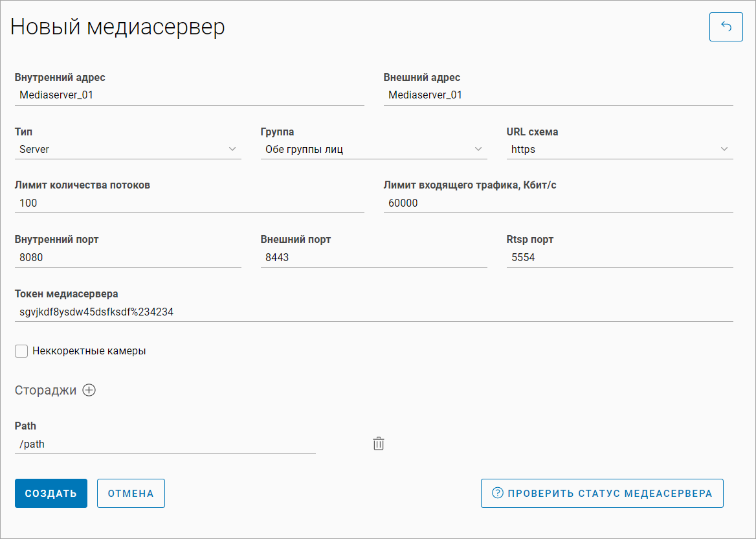Open the Тип dropdown
Viewport: 756px width, 539px height.
(x=128, y=150)
